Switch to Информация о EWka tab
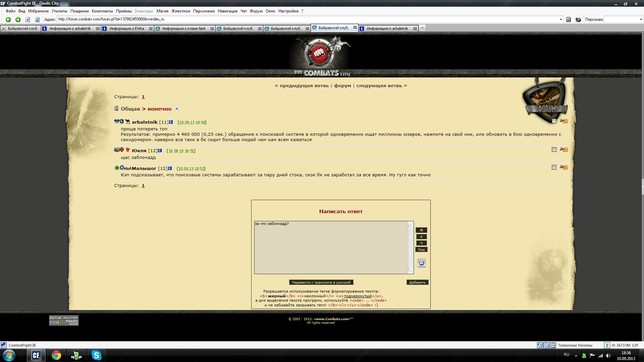The image size is (644, 362). (x=127, y=28)
